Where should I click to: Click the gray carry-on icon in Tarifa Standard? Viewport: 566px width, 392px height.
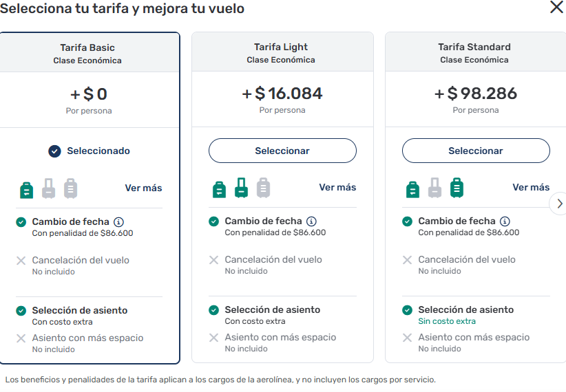click(434, 188)
